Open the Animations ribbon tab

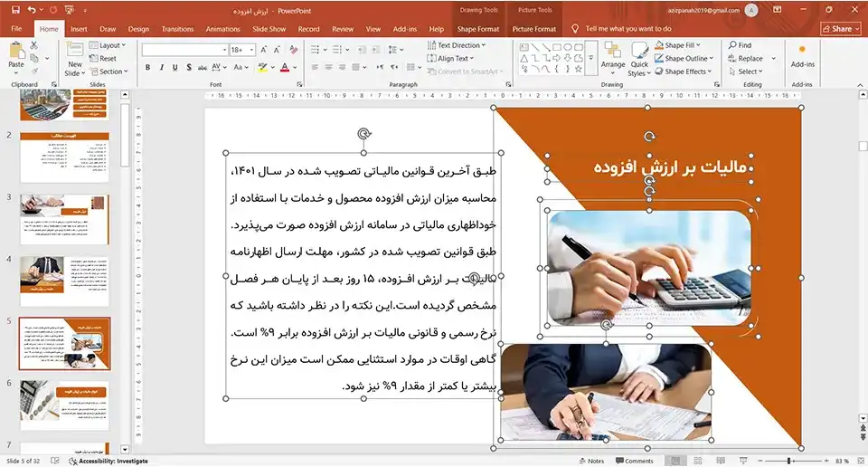tap(223, 29)
